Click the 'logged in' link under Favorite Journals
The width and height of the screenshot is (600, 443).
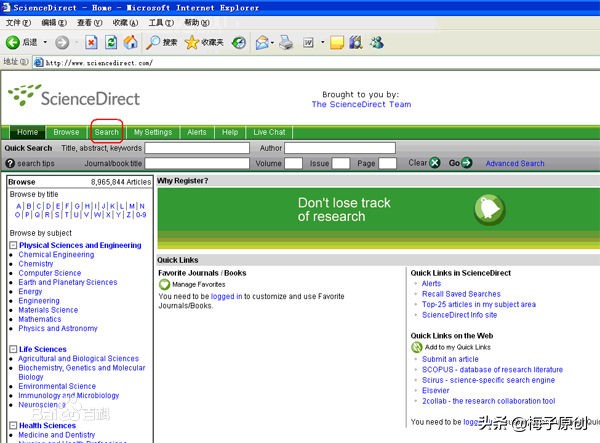click(227, 296)
